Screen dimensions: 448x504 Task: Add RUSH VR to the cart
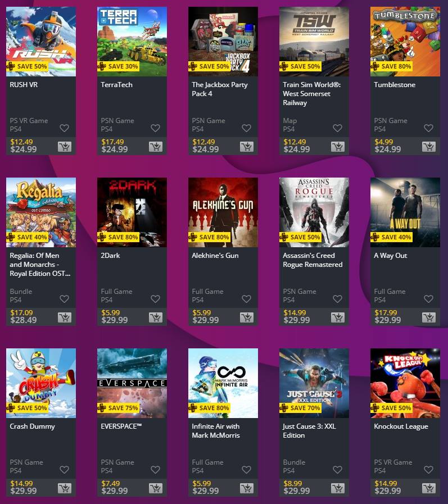[x=65, y=147]
